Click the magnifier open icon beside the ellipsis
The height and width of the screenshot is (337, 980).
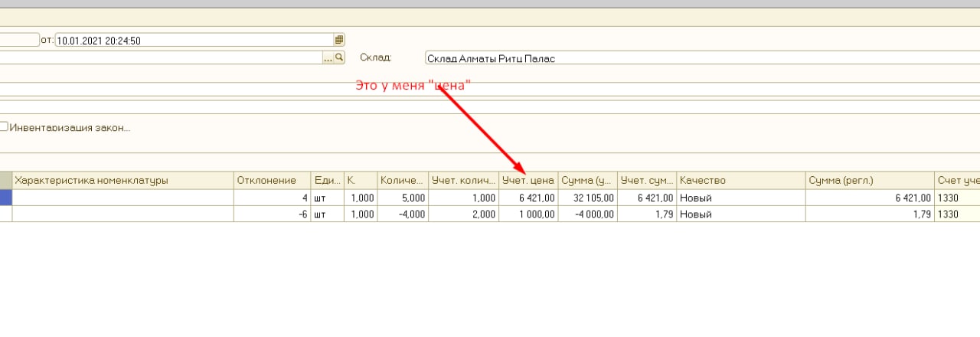click(340, 57)
